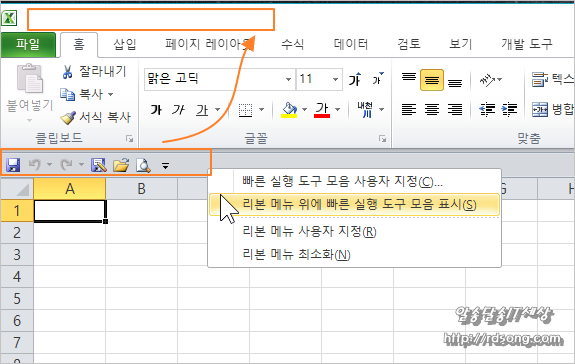
Task: Select 리본 메뉴 최소화
Action: click(296, 254)
